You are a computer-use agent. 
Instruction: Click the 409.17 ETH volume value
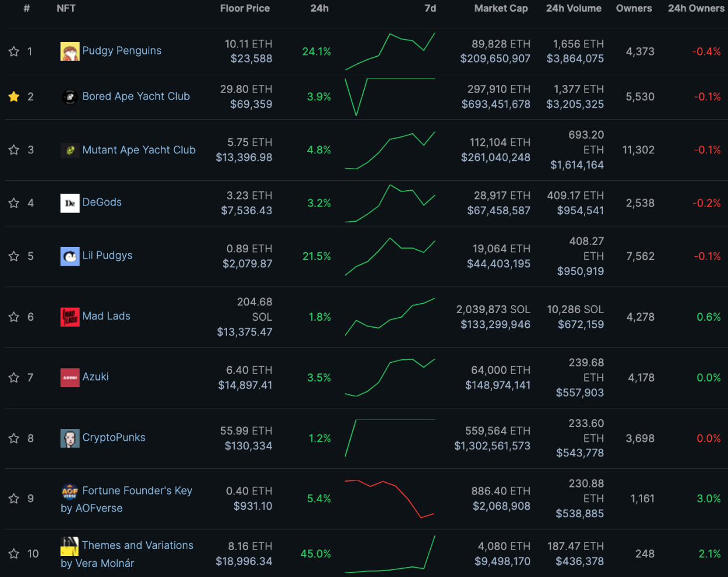[x=575, y=195]
